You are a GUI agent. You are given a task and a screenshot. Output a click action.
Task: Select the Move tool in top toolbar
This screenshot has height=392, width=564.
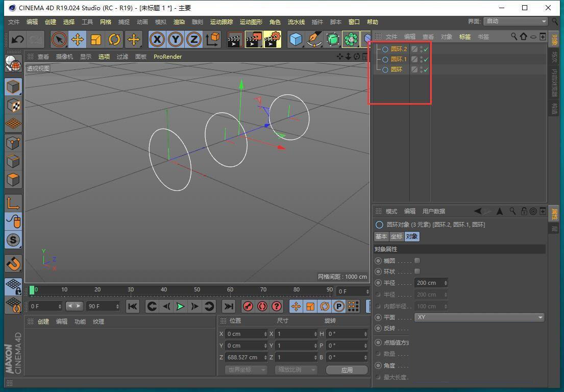[x=78, y=39]
